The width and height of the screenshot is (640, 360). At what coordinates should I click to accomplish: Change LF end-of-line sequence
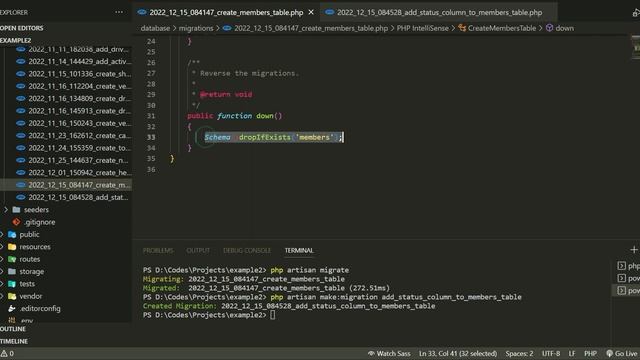click(x=572, y=353)
